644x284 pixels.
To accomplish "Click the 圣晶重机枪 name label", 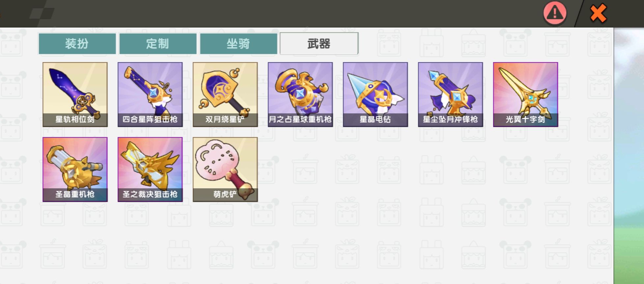I will (x=75, y=194).
